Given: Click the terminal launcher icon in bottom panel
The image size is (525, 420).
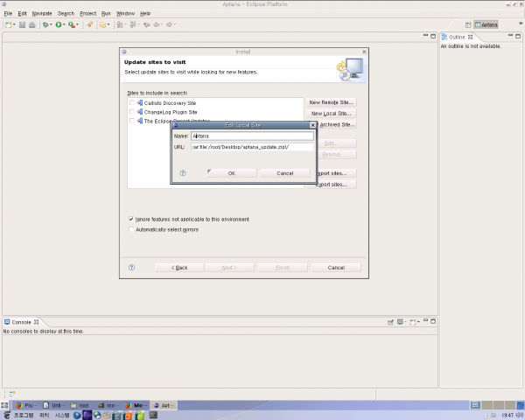Looking at the screenshot, I should point(153,416).
